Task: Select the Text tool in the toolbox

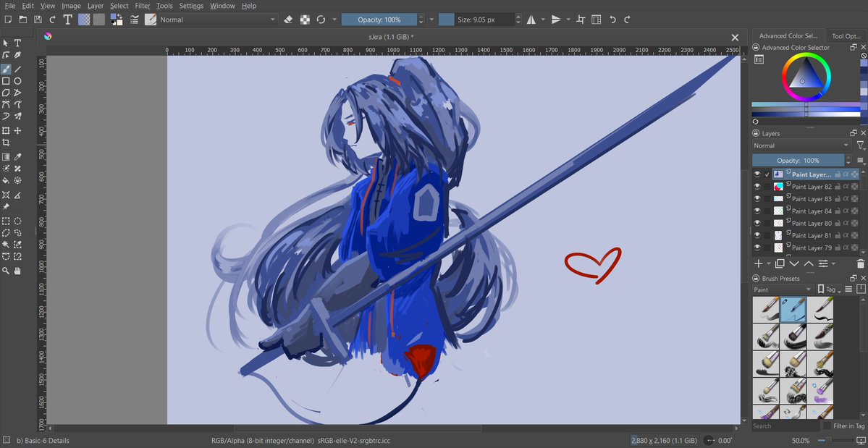Action: coord(17,43)
